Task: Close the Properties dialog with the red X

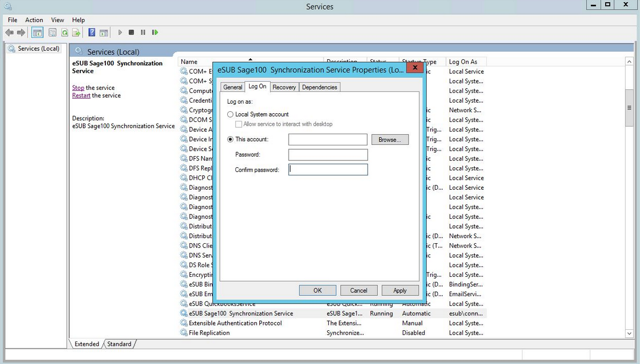Action: pos(415,68)
